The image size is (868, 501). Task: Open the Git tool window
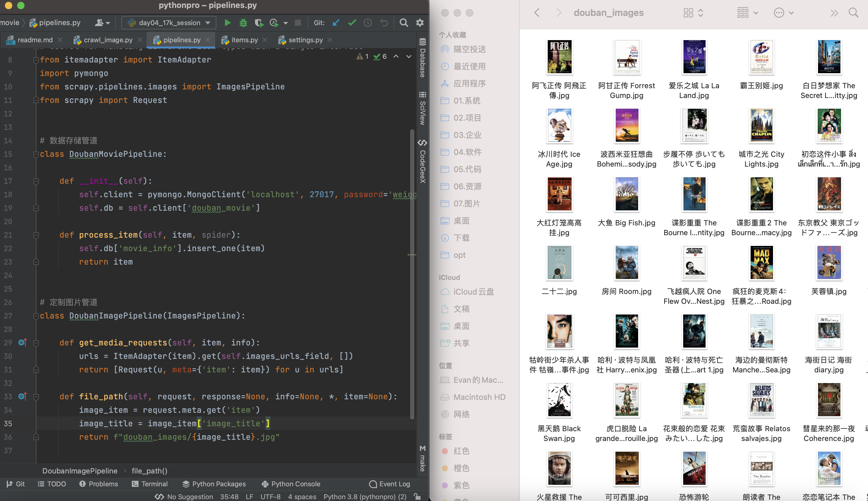(16, 484)
